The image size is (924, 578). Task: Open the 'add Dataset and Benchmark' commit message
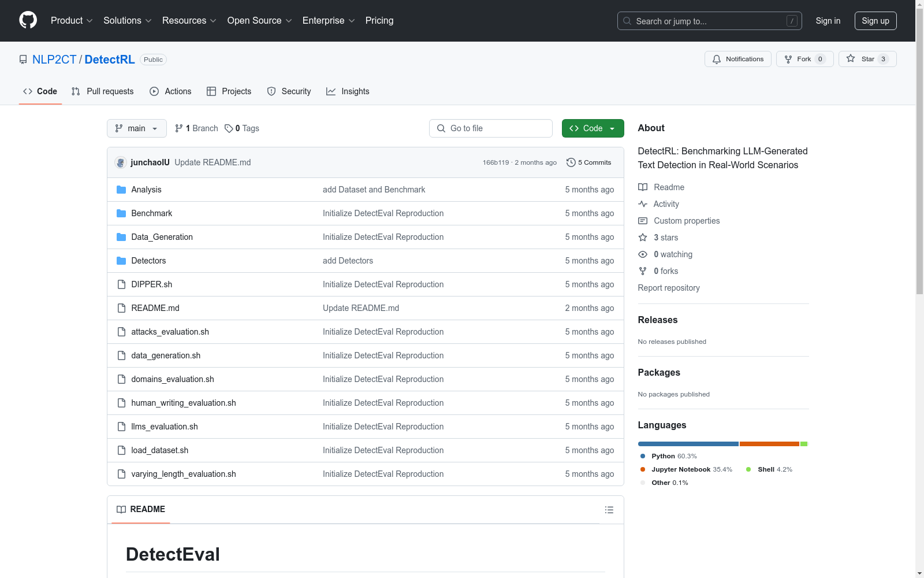click(374, 190)
